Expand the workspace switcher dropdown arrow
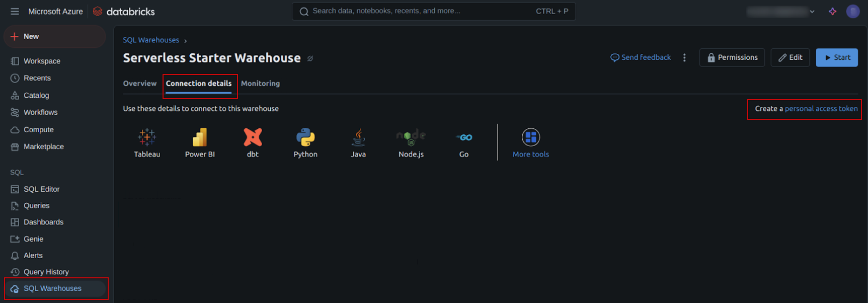This screenshot has width=868, height=303. 812,12
